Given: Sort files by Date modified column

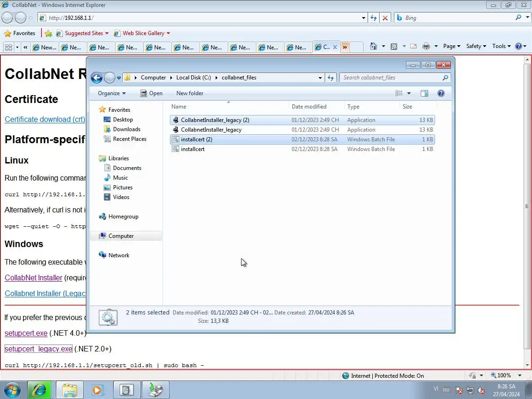Looking at the screenshot, I should click(316, 107).
